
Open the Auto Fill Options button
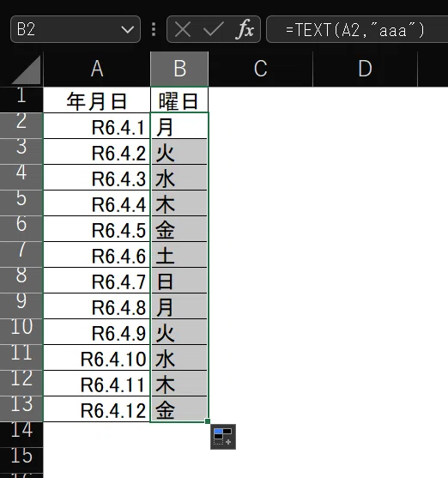point(223,437)
